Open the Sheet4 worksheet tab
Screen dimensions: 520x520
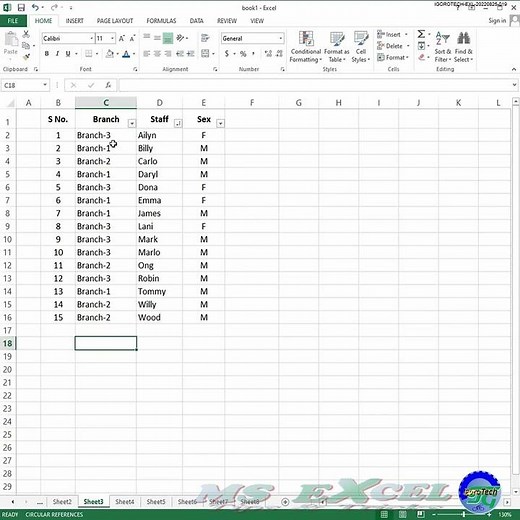pos(125,501)
